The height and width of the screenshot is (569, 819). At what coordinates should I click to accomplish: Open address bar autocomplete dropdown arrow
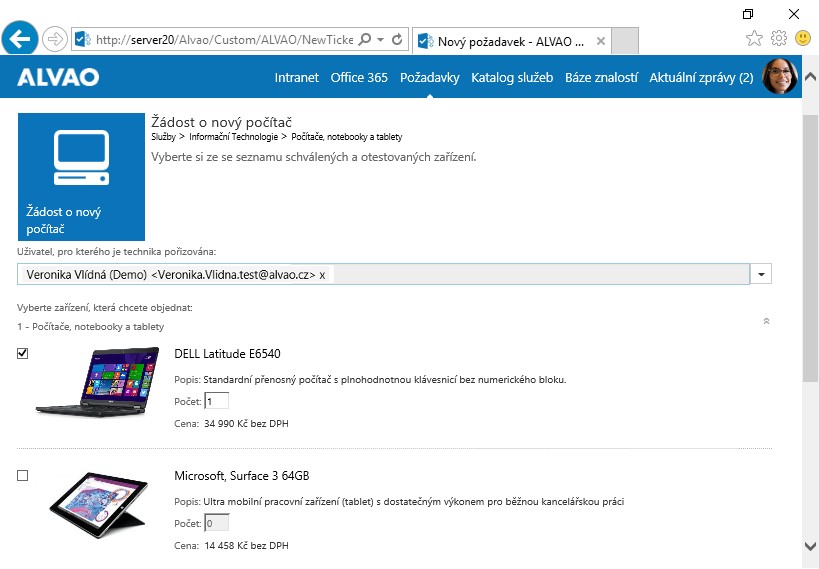[380, 40]
